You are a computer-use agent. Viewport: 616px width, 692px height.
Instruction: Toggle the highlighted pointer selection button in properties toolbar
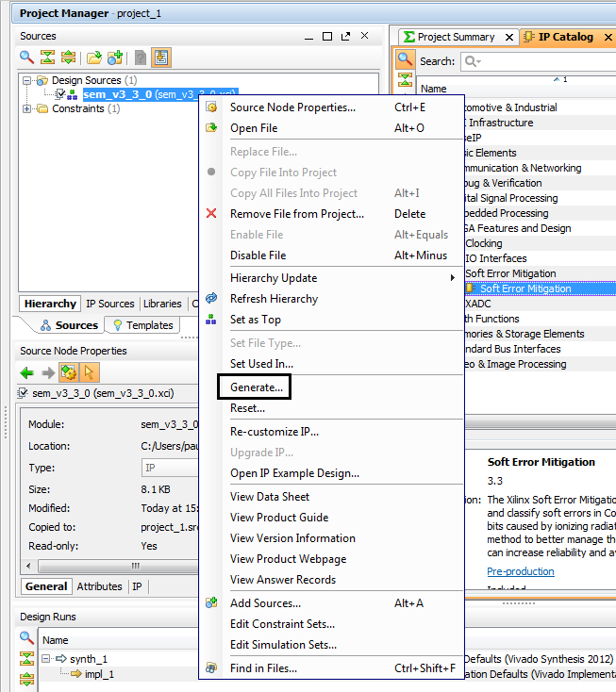tap(90, 372)
